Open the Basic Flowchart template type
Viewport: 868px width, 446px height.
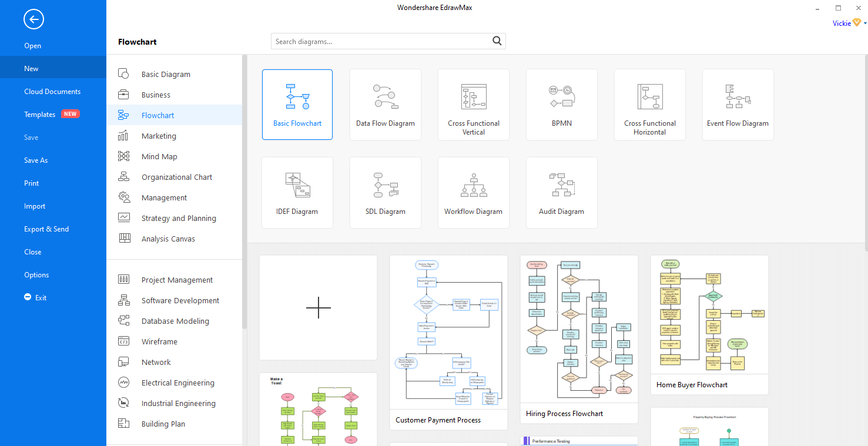[297, 105]
